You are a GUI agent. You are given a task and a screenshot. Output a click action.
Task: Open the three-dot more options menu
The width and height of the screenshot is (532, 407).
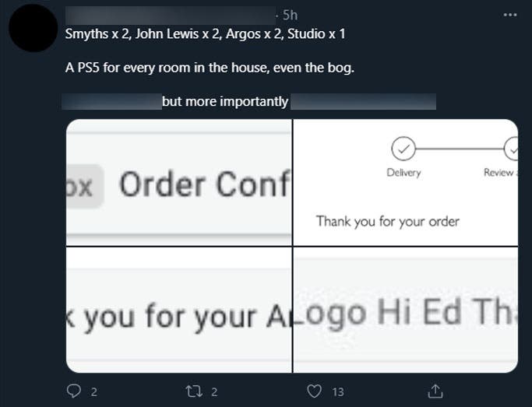pos(510,15)
